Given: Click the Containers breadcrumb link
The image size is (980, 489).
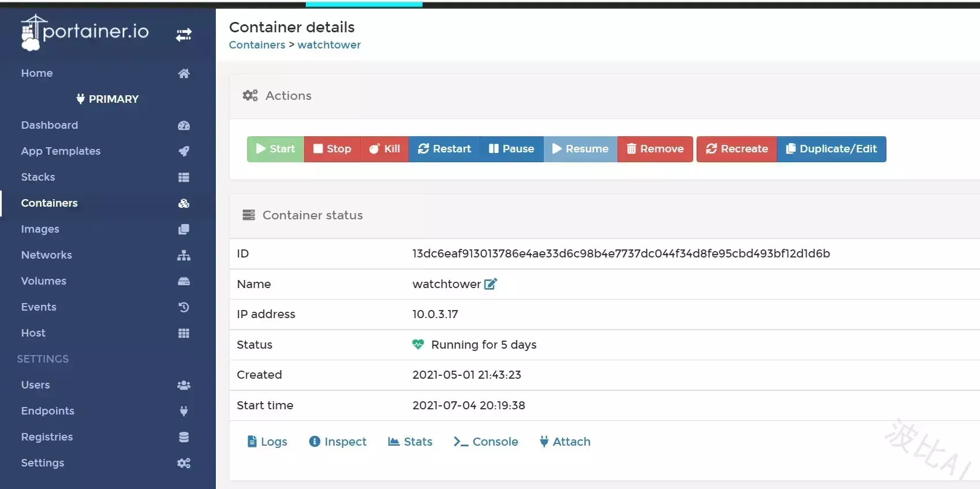Looking at the screenshot, I should click(x=257, y=45).
